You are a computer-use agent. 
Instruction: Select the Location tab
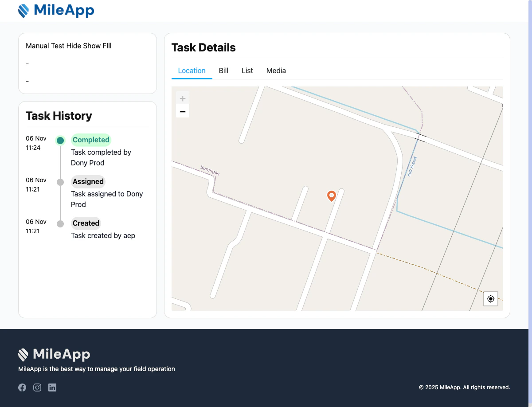[x=192, y=70]
